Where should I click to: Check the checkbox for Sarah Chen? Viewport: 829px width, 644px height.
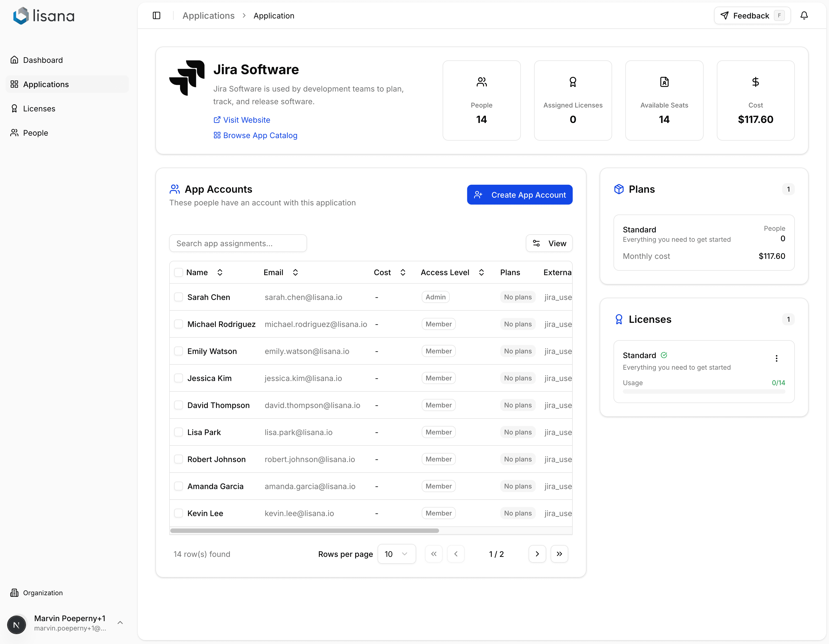coord(178,297)
